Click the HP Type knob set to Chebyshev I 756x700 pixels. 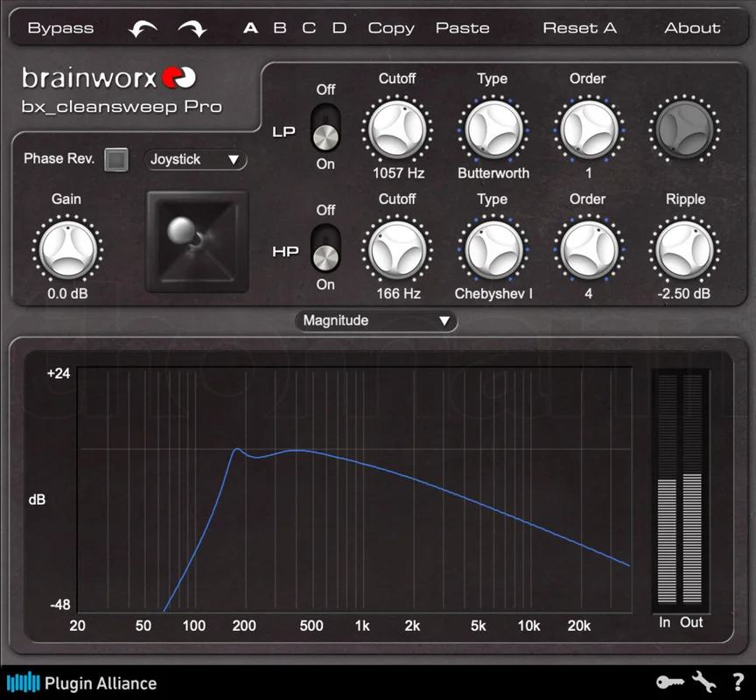pos(493,250)
